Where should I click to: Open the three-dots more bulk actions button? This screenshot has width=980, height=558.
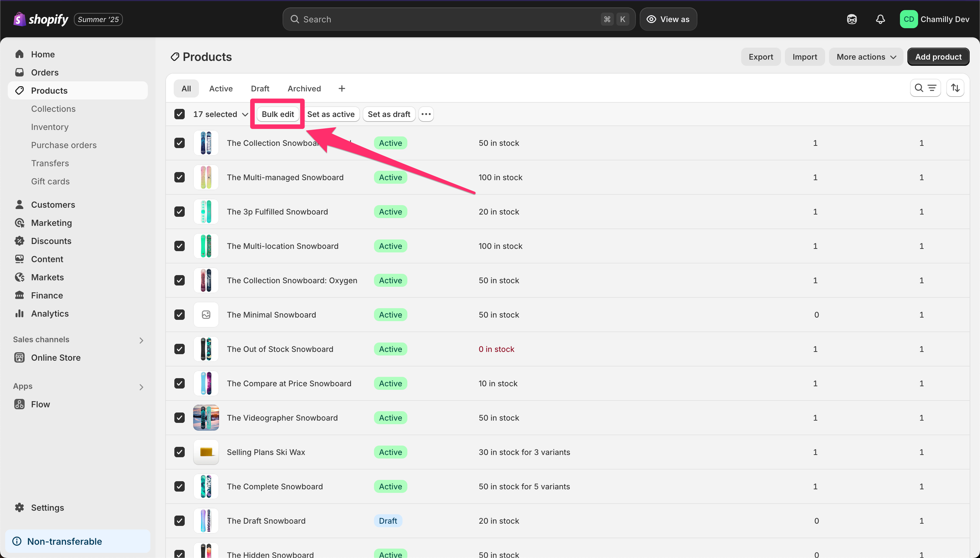click(426, 114)
